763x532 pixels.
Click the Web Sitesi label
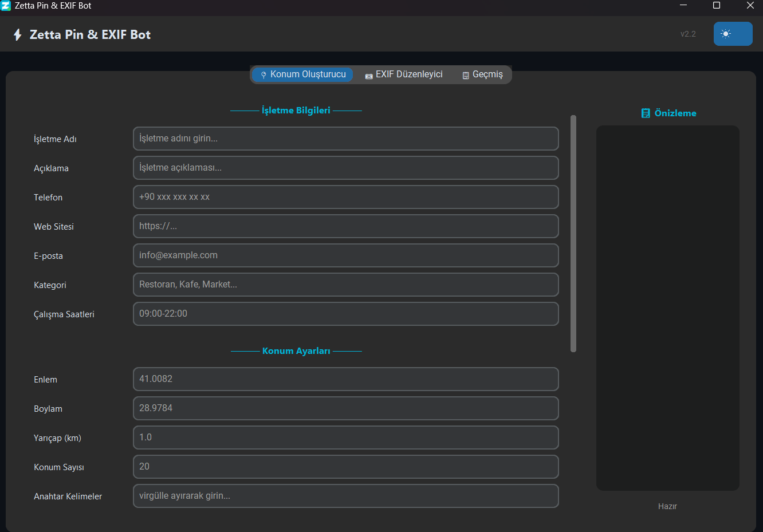pyautogui.click(x=54, y=227)
